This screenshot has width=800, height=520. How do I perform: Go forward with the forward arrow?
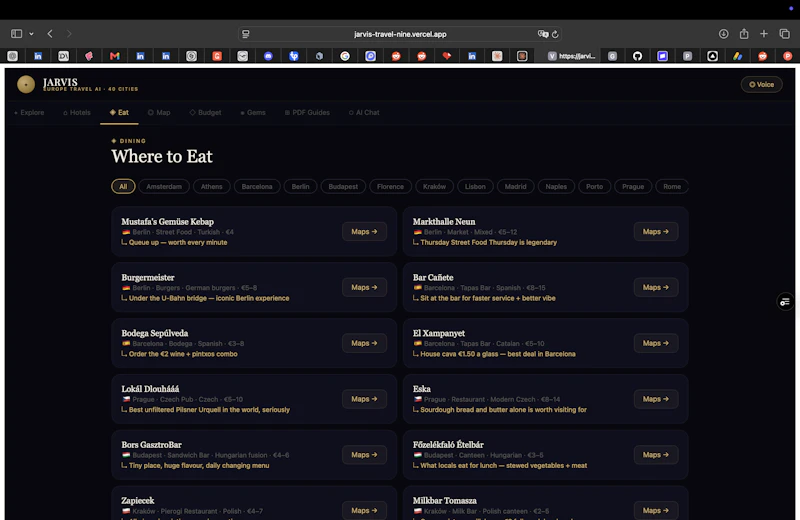pyautogui.click(x=69, y=34)
